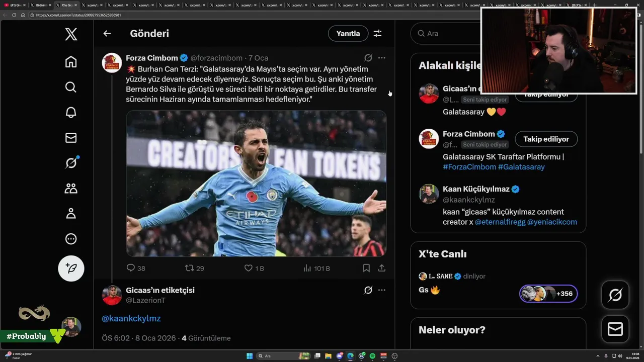Open Profile person icon in sidebar

point(71,214)
